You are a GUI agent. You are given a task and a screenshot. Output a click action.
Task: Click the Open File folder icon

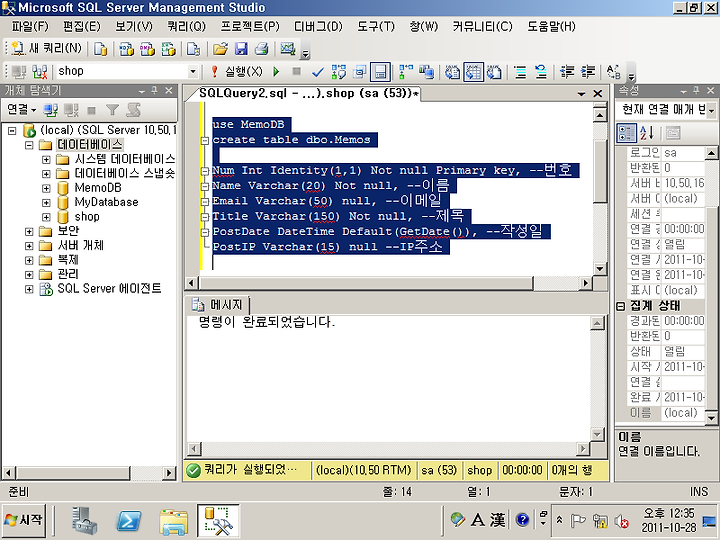click(220, 49)
